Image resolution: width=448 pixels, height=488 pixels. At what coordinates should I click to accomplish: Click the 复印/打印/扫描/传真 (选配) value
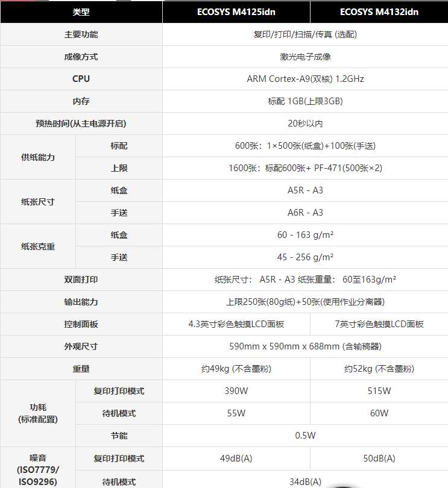coord(305,34)
